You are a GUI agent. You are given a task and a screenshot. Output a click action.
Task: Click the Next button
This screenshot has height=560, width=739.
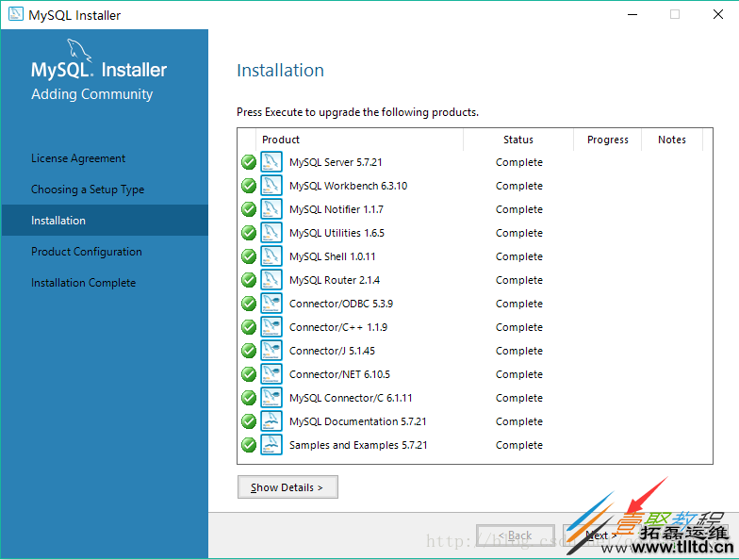click(x=601, y=535)
